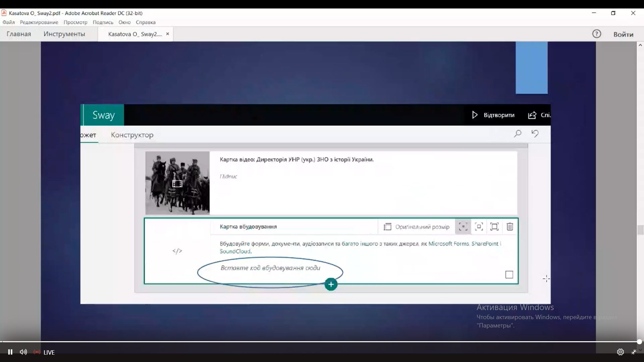Select the subtle emphasis size icon

point(463,227)
